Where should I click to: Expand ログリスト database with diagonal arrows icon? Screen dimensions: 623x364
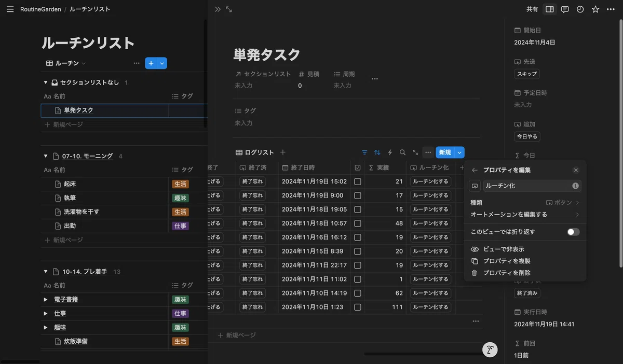tap(415, 152)
